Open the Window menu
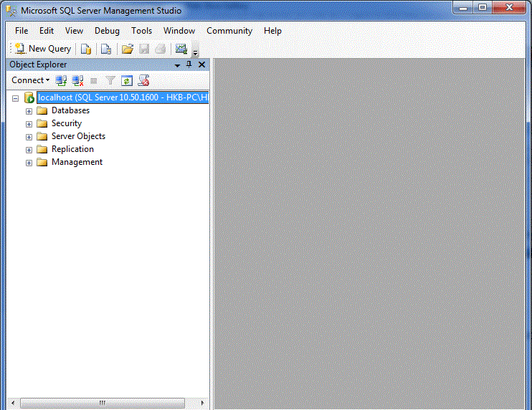This screenshot has width=532, height=410. pos(179,31)
